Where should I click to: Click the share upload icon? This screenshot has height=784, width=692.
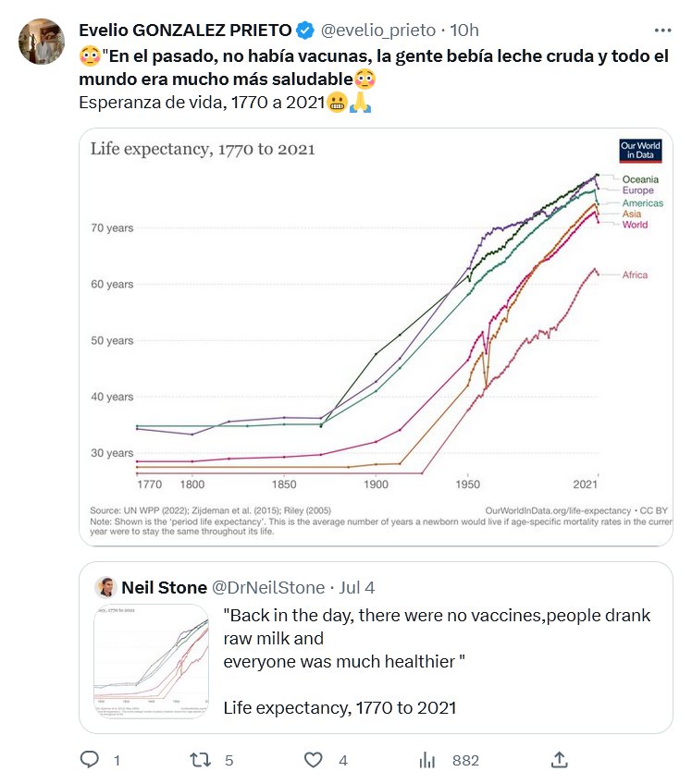559,760
